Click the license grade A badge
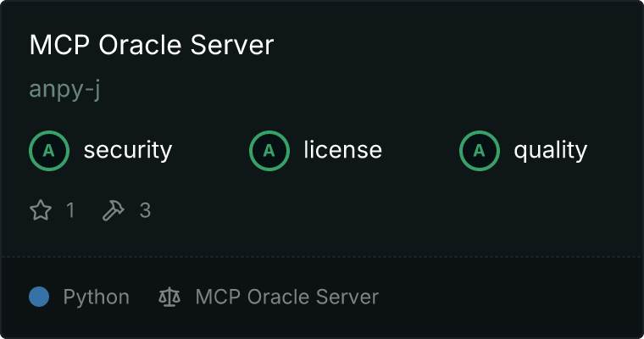 (x=269, y=151)
